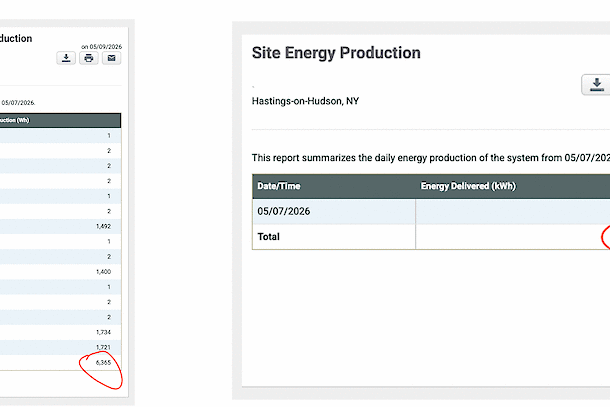Image resolution: width=610 pixels, height=407 pixels.
Task: Click the Site Energy Production title
Action: (336, 53)
